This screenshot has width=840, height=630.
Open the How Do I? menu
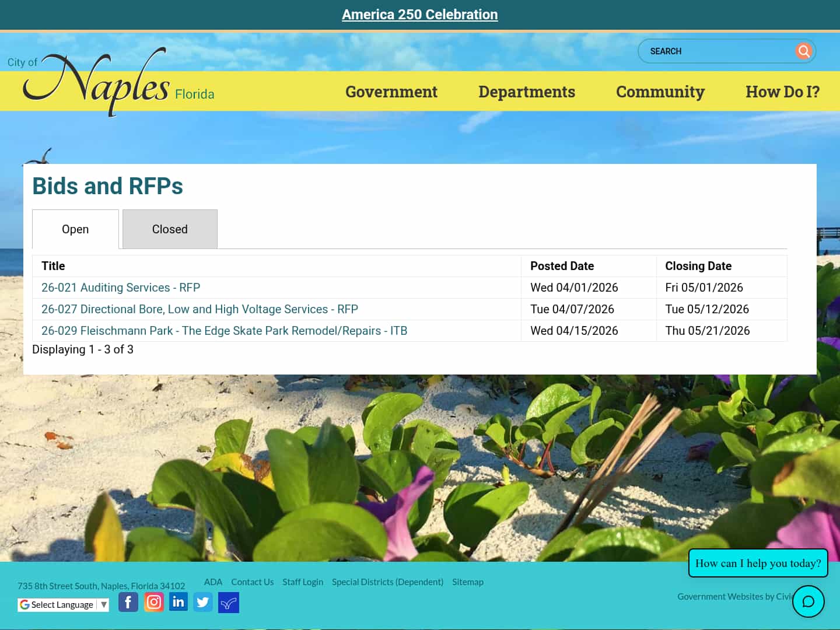[x=782, y=92]
